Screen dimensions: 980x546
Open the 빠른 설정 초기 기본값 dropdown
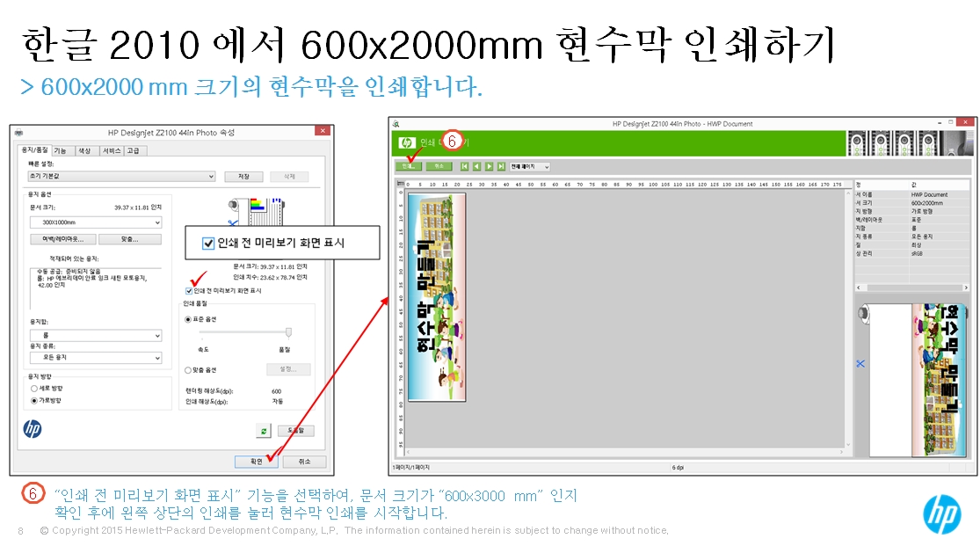(x=122, y=177)
